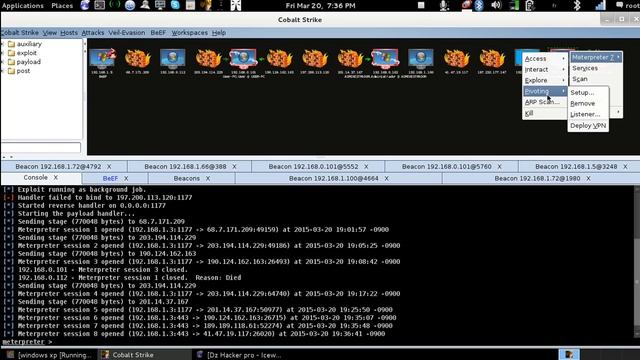Switch to Beacon 192.168.1.66@388 tab

(190, 167)
